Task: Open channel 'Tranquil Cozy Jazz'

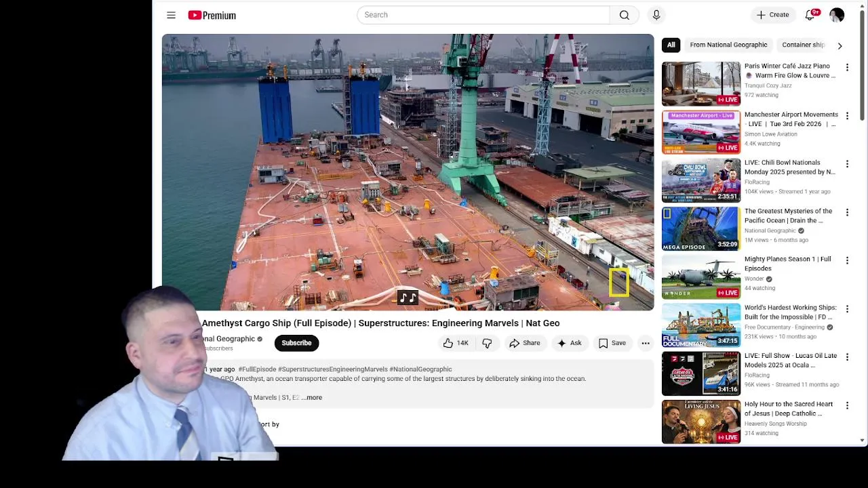Action: tap(768, 85)
